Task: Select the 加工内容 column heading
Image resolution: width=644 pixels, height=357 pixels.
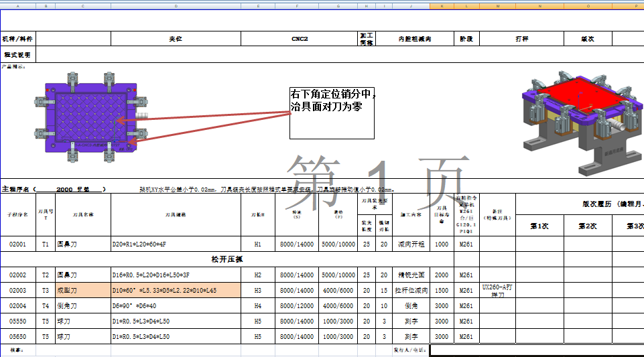Action: [411, 214]
